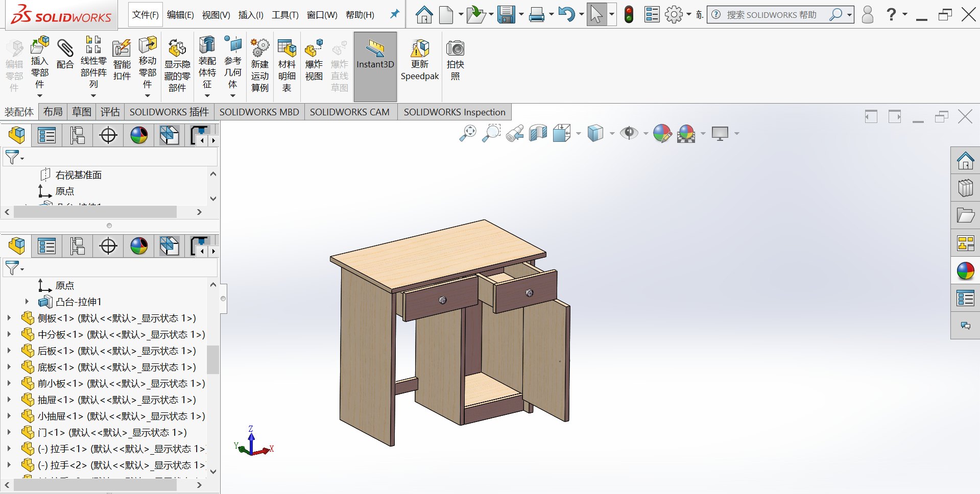
Task: Click Update Speedpak (更新 Speedpak) icon
Action: pos(420,48)
